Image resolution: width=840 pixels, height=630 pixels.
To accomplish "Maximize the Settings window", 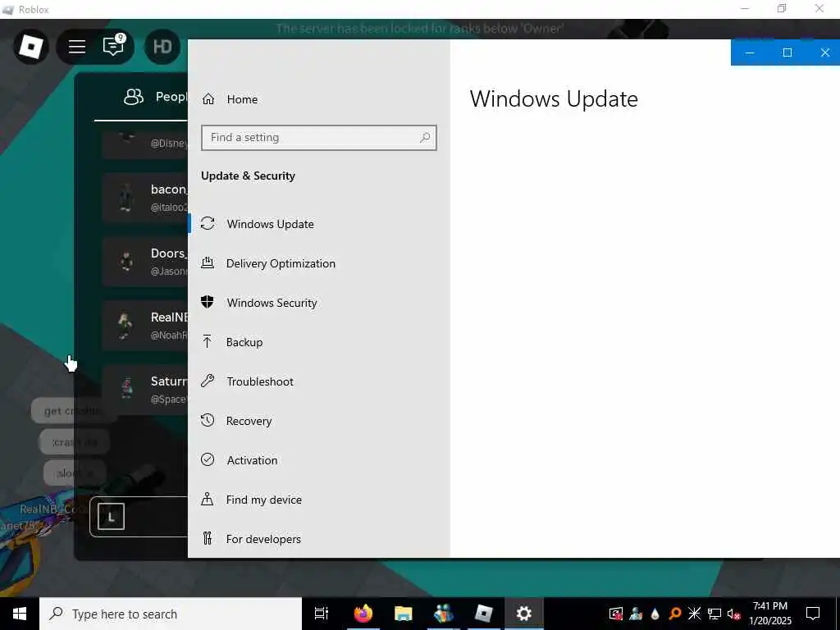I will [787, 52].
